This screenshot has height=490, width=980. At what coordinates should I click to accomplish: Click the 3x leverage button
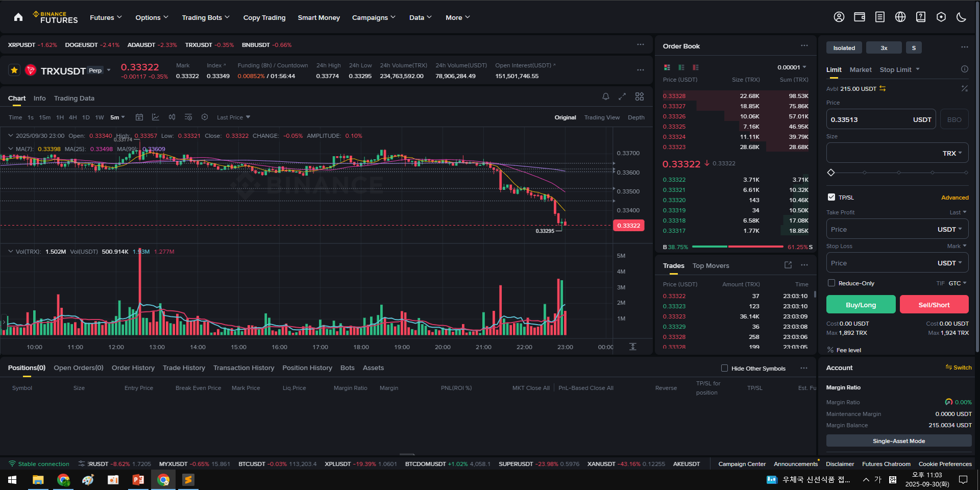coord(884,48)
